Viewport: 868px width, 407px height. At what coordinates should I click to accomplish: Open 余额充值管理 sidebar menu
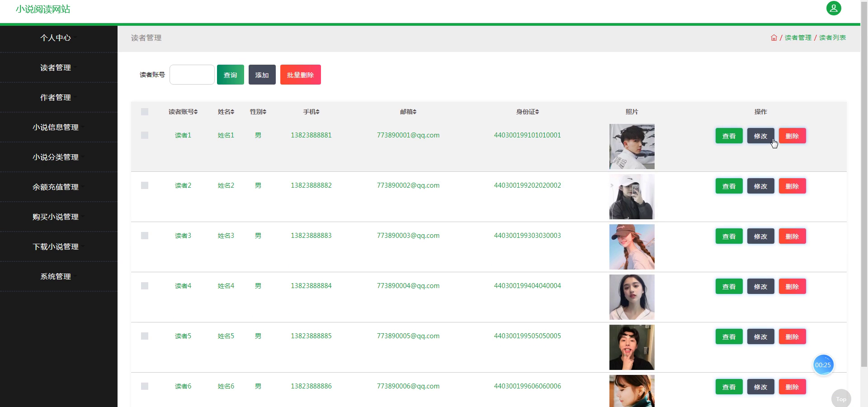pos(59,187)
